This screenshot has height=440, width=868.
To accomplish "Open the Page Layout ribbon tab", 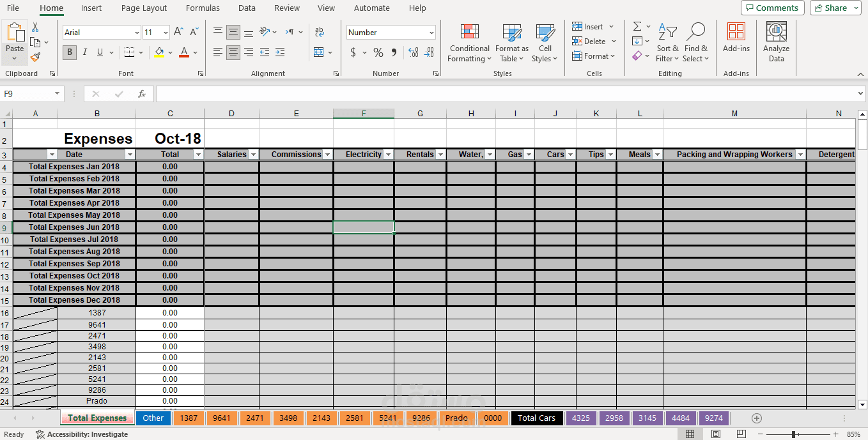I will coord(144,8).
